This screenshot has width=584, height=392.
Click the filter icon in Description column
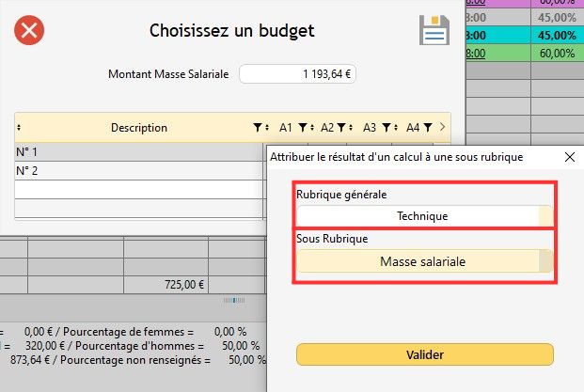coord(259,127)
